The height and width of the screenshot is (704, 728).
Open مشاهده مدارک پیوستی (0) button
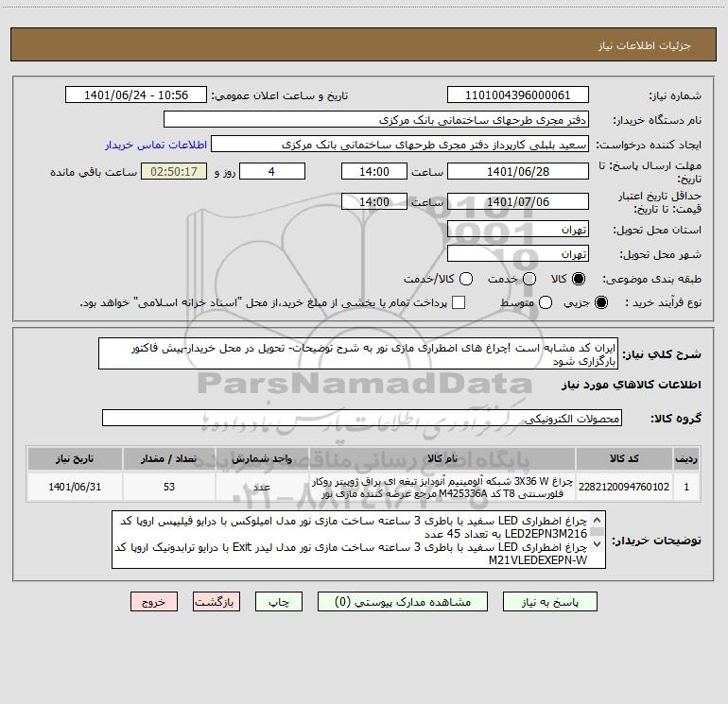point(403,602)
